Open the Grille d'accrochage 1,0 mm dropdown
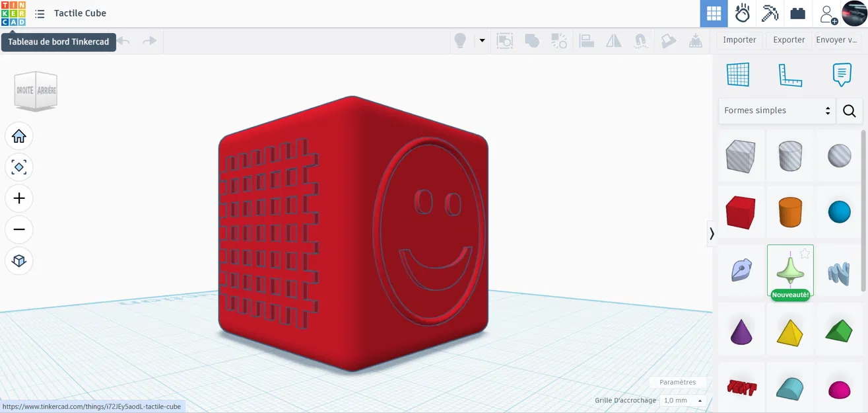Viewport: 868px width, 413px height. [x=683, y=400]
